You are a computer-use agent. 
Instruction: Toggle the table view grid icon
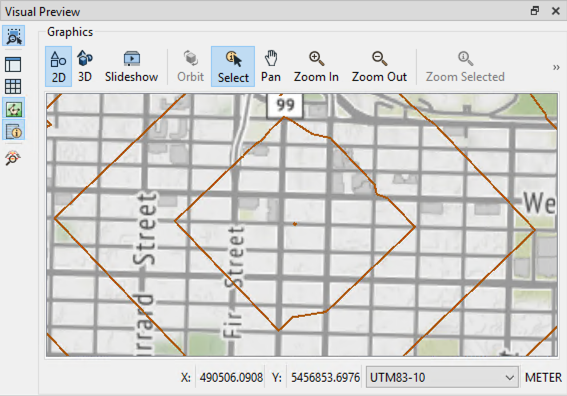point(13,86)
